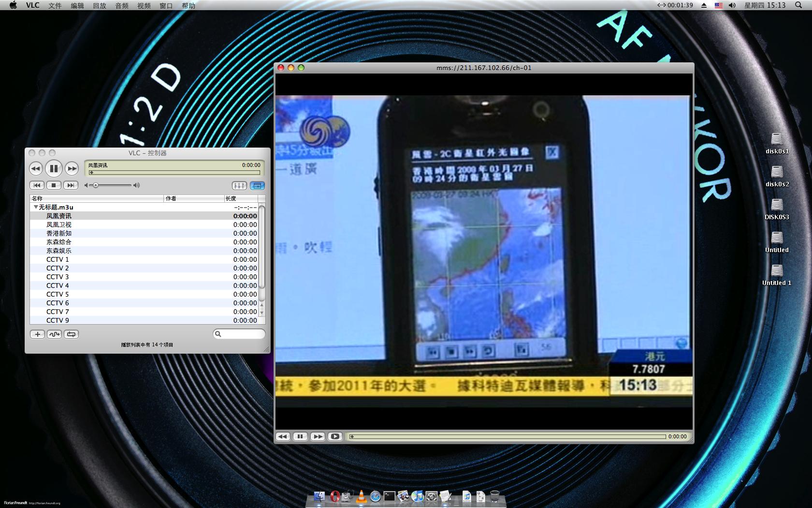This screenshot has width=812, height=508.
Task: Sort playlist by 作者 column header
Action: [x=194, y=198]
